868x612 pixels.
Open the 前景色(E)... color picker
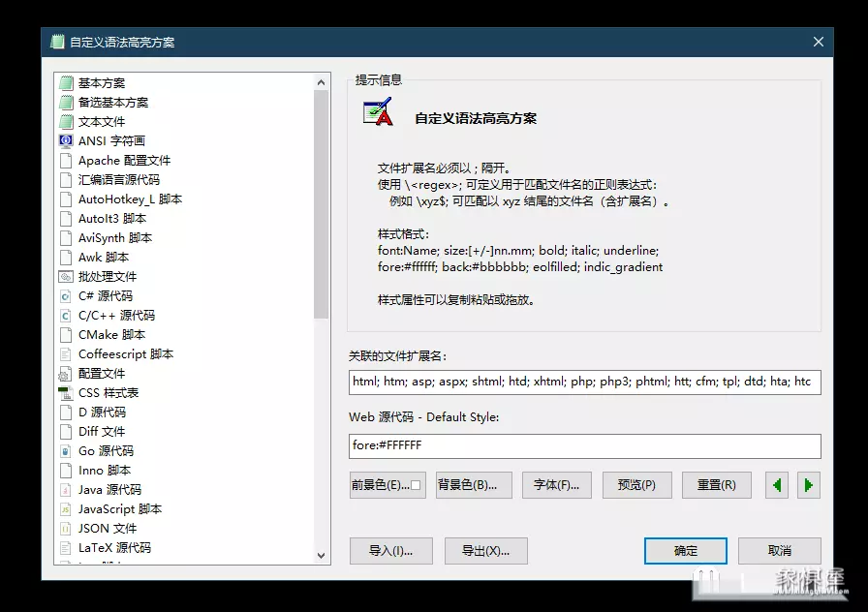pyautogui.click(x=387, y=485)
